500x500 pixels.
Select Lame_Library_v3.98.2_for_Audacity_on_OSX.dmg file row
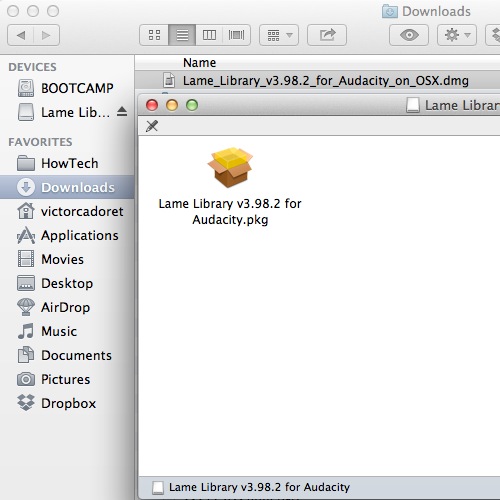click(x=317, y=80)
